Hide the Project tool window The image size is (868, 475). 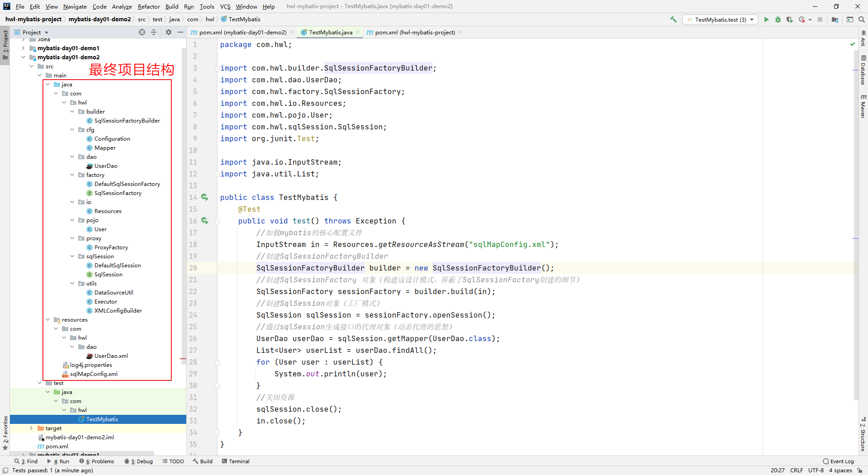pyautogui.click(x=180, y=32)
